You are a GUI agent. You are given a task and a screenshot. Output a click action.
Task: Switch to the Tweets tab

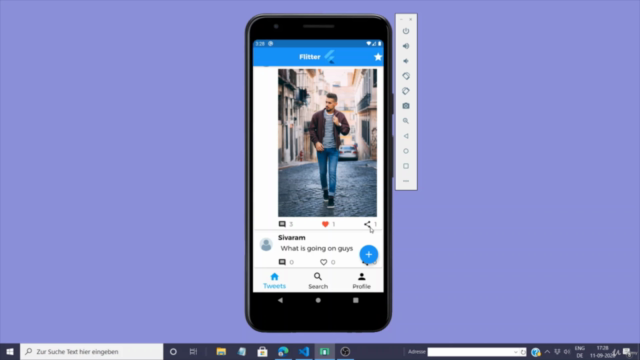pos(274,281)
